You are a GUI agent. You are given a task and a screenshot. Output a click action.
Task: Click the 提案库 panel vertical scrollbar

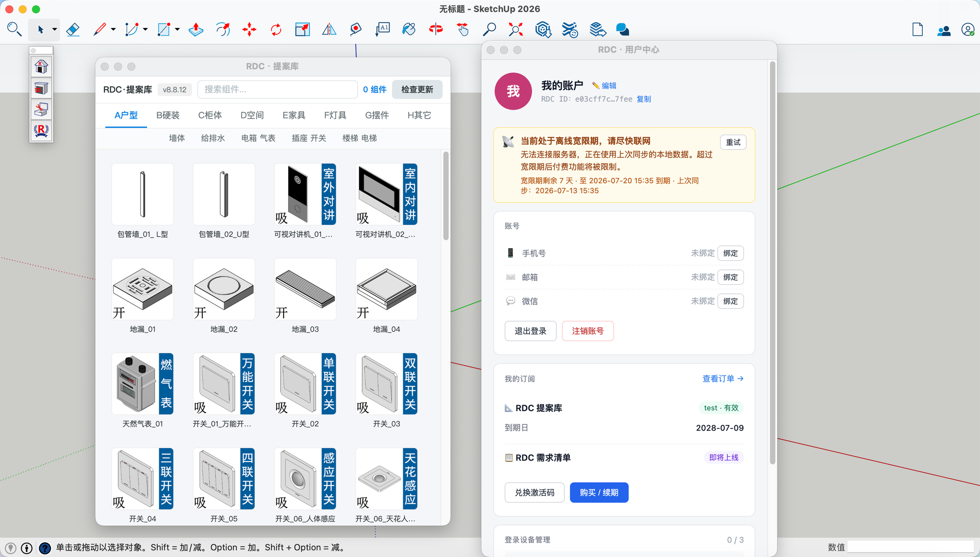pos(446,196)
